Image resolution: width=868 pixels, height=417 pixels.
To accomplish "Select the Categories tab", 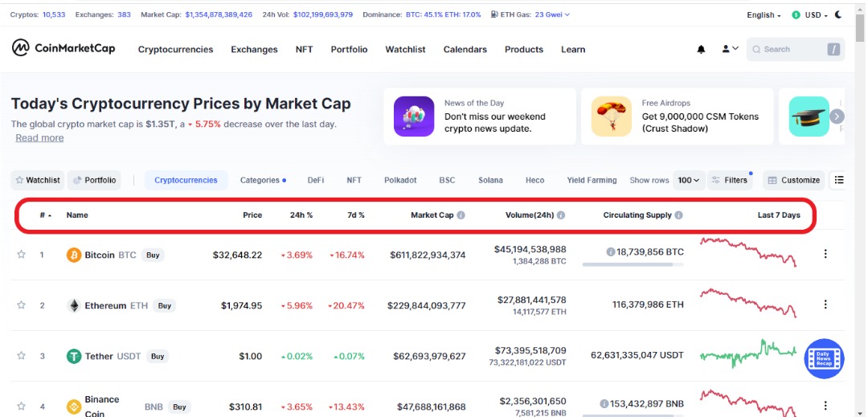I will point(263,180).
